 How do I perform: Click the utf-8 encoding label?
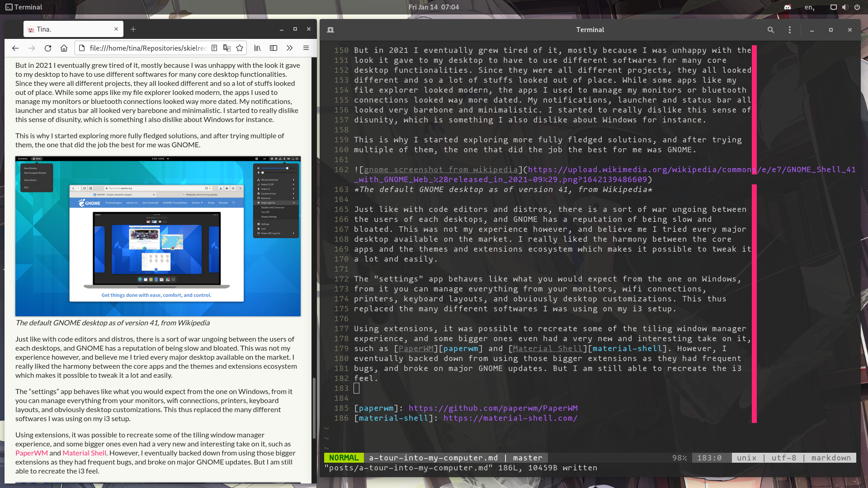pyautogui.click(x=784, y=458)
